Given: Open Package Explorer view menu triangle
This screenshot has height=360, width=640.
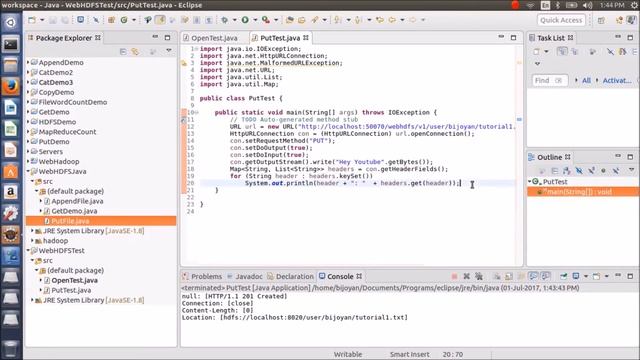Looking at the screenshot, I should pos(169,51).
